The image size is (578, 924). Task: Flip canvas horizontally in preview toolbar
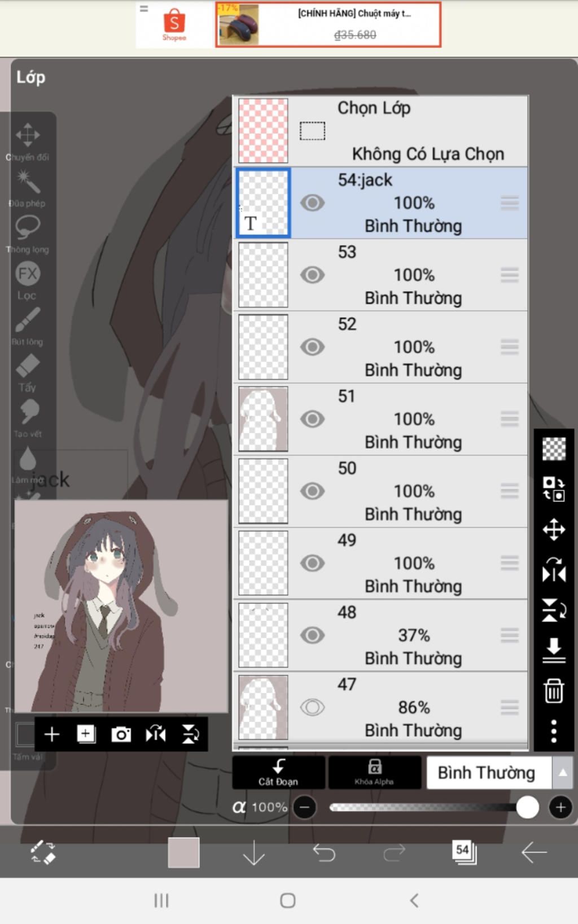click(x=156, y=734)
